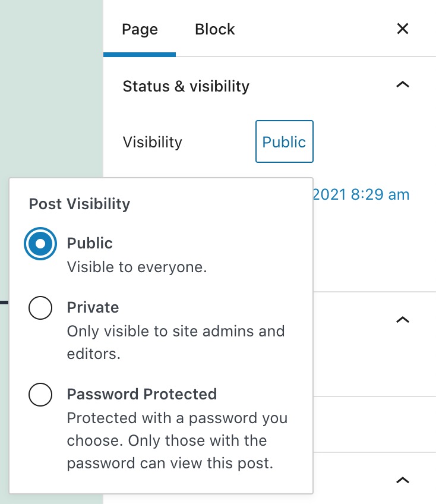Collapse the middle panel chevron below date
Image resolution: width=436 pixels, height=504 pixels.
403,320
